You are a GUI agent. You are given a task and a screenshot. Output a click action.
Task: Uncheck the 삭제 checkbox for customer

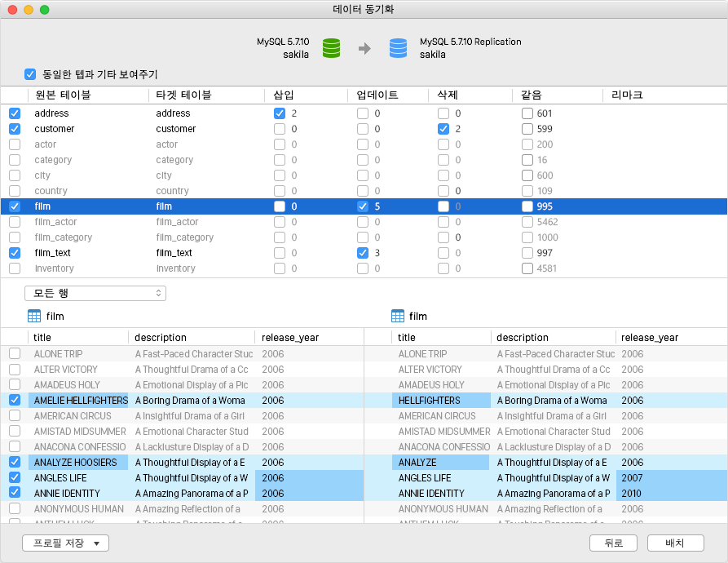pyautogui.click(x=443, y=129)
